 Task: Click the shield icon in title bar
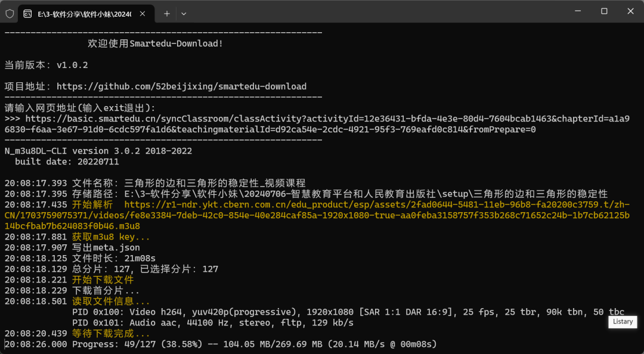10,14
